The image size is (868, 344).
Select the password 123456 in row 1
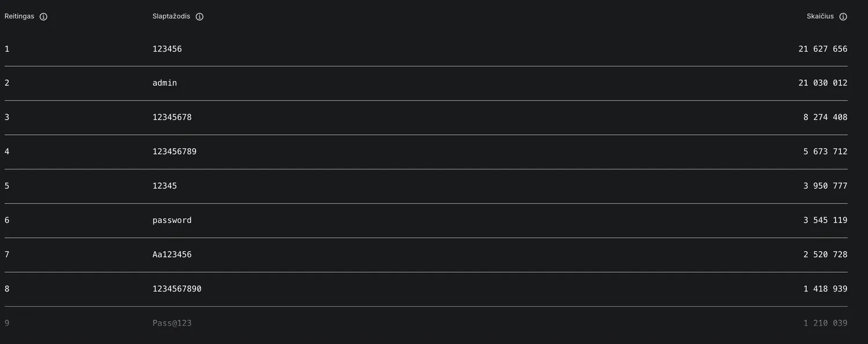coord(167,49)
